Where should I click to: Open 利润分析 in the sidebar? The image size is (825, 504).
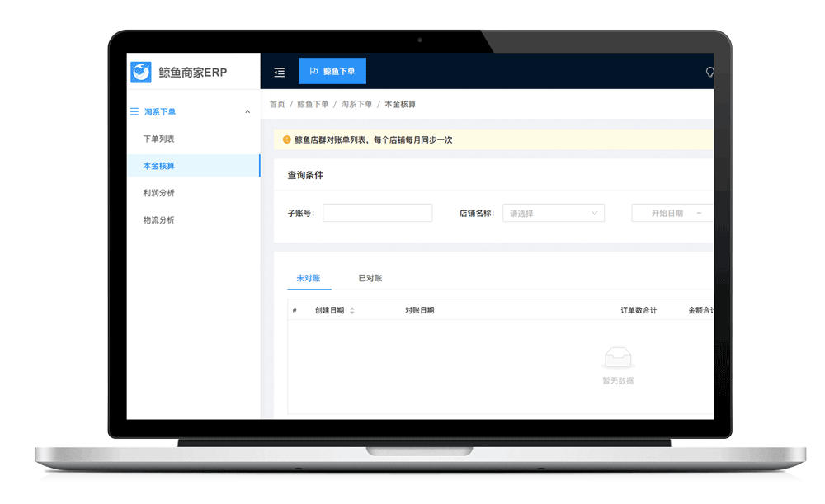[159, 193]
